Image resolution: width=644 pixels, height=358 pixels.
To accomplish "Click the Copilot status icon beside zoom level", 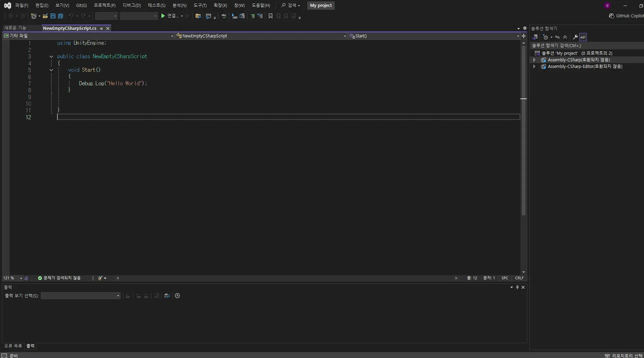I will (26, 278).
